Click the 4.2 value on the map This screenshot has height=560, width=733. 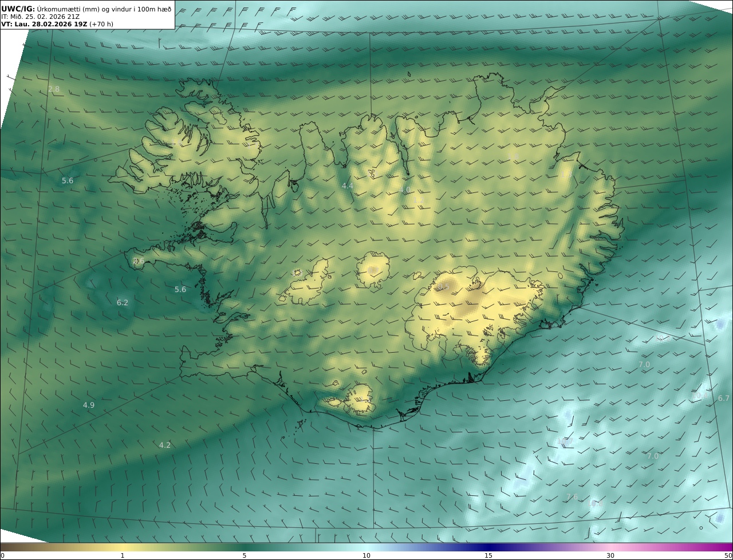165,445
